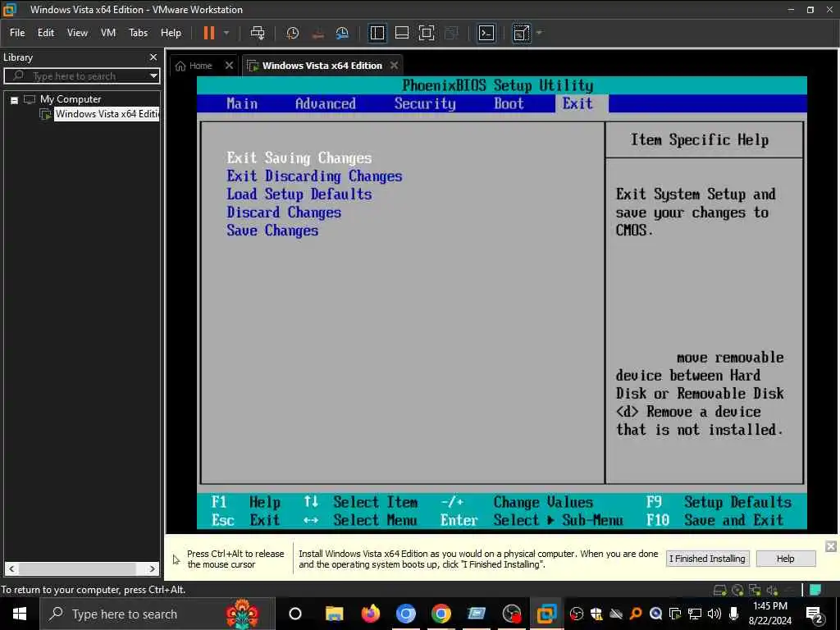Click the sound card status icon
This screenshot has width=840, height=630.
[x=772, y=591]
